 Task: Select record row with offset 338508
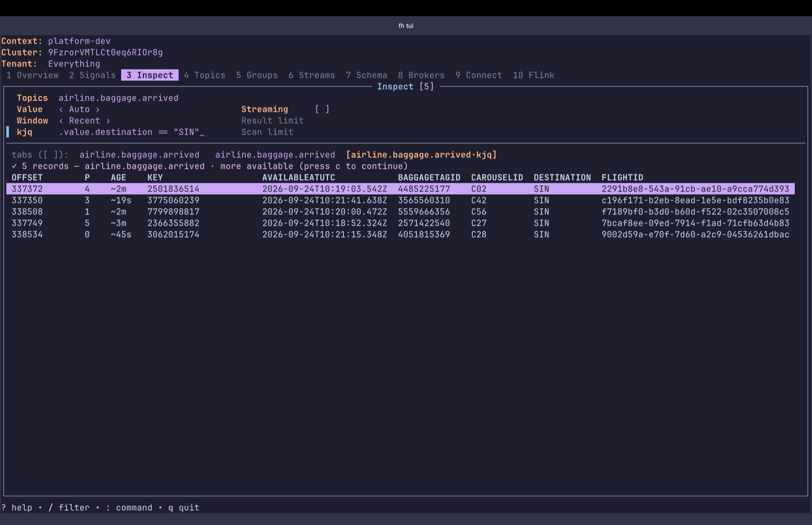tap(400, 212)
